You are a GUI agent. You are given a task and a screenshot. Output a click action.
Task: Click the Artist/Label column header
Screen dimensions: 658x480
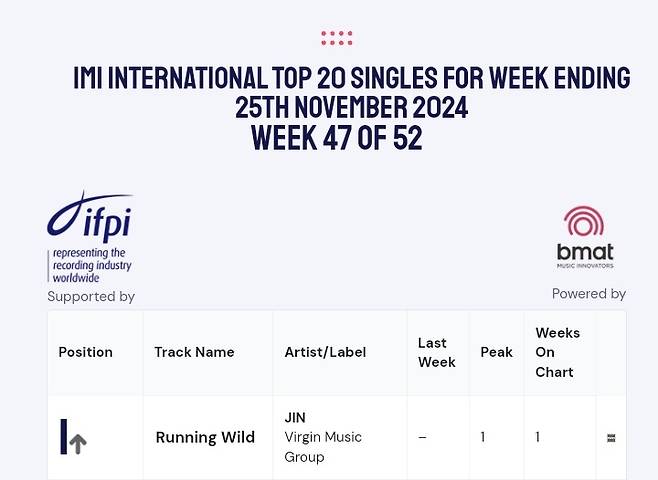pyautogui.click(x=325, y=352)
